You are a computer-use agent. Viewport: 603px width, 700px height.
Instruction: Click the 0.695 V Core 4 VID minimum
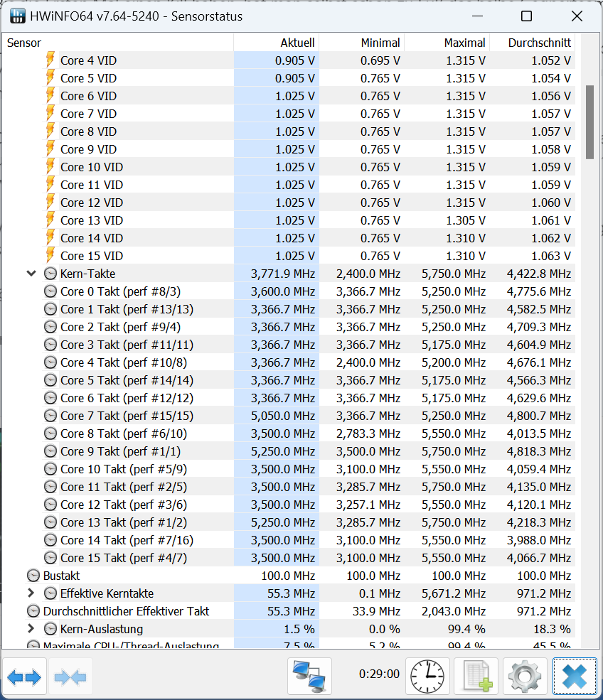coord(380,60)
